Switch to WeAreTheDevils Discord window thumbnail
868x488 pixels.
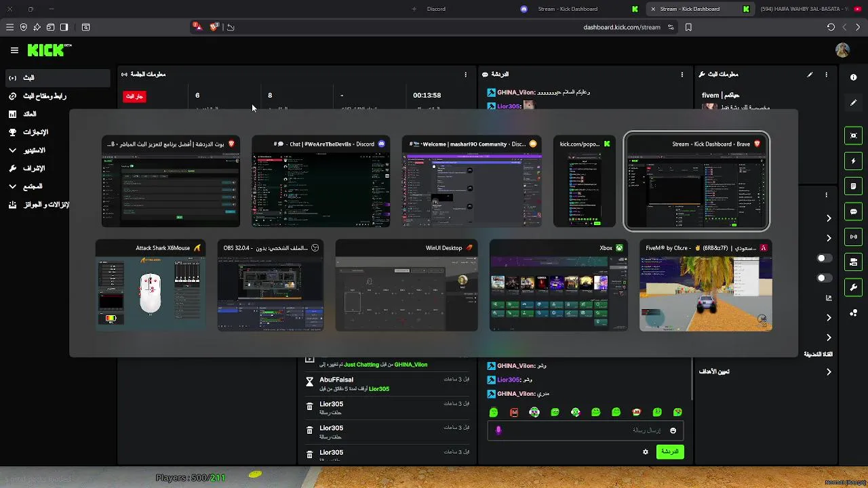[x=321, y=182]
